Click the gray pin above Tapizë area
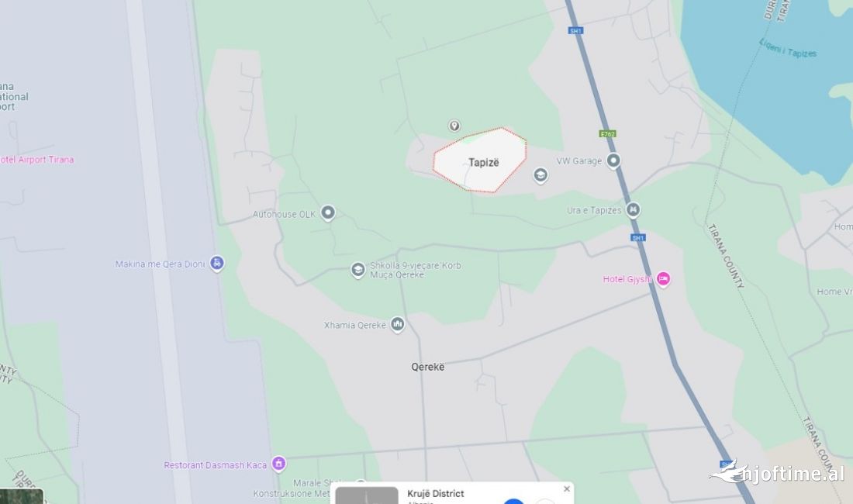 [x=454, y=126]
